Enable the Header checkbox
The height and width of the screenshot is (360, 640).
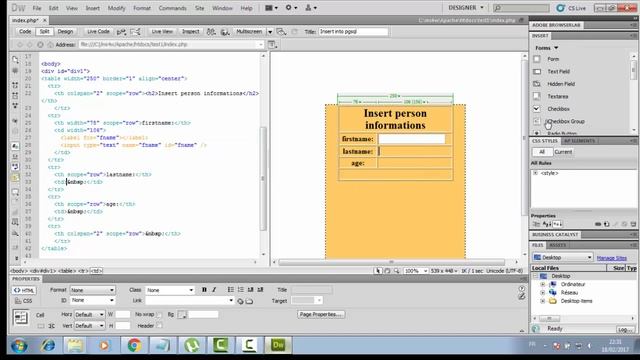[x=159, y=326]
